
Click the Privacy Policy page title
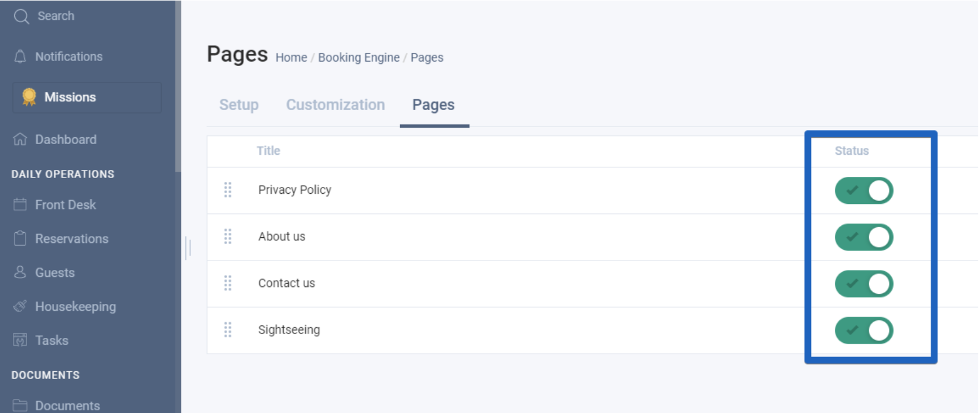click(x=294, y=190)
